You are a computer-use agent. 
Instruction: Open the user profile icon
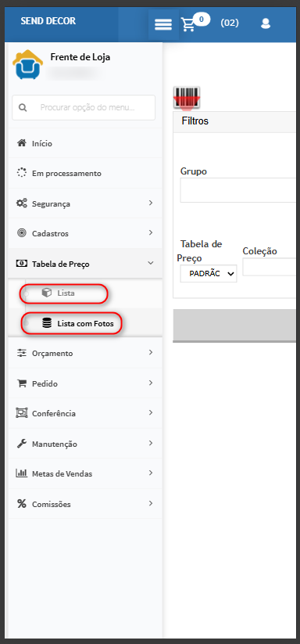point(266,23)
